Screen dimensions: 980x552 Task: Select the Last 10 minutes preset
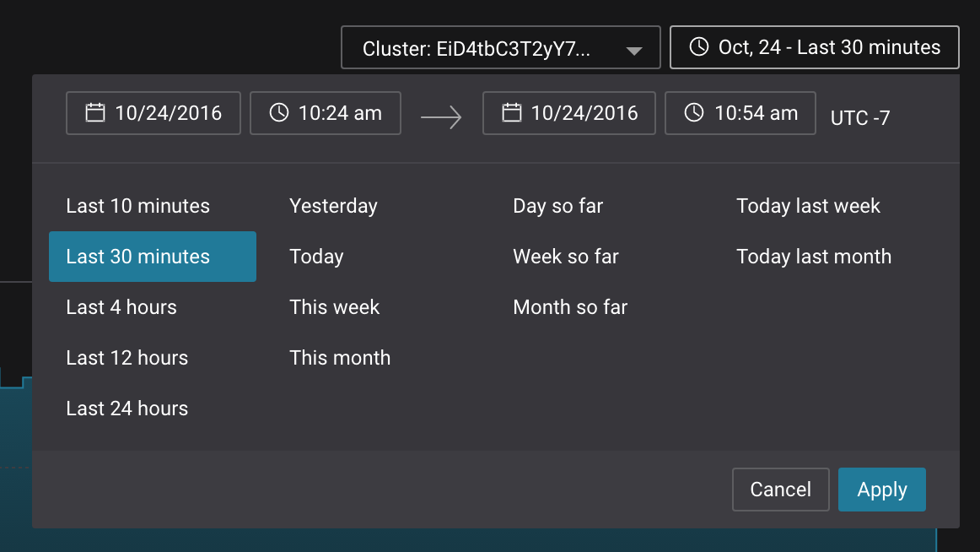coord(138,206)
